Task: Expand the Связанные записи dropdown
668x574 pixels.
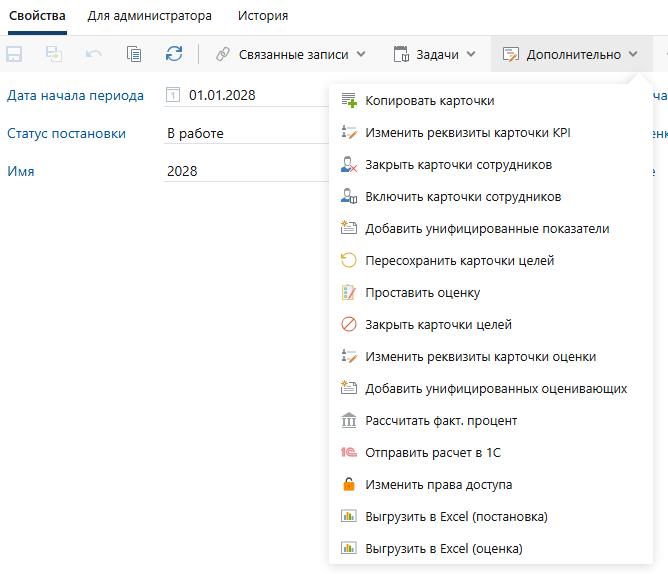Action: point(291,54)
